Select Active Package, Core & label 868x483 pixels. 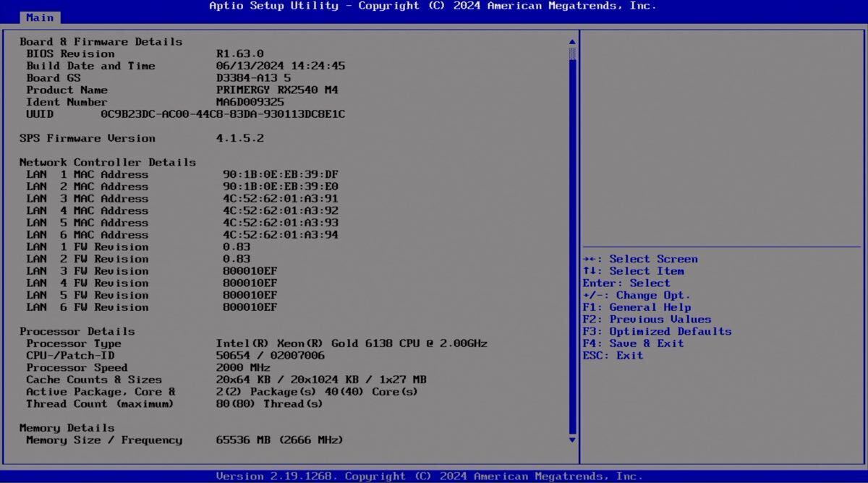(101, 391)
